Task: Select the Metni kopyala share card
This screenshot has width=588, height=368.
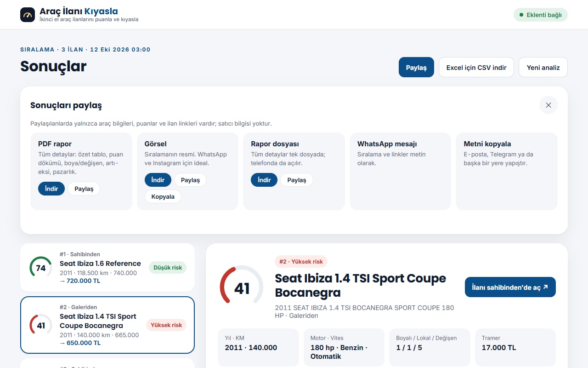Action: (x=507, y=171)
